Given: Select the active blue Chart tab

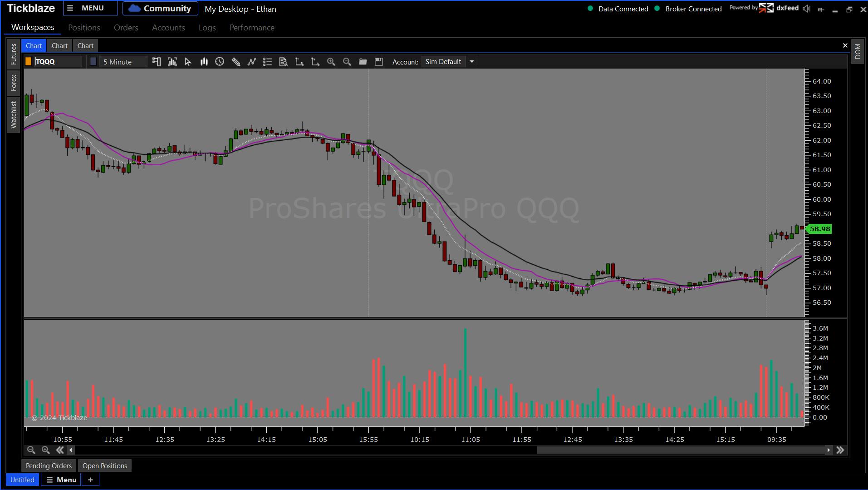Looking at the screenshot, I should pos(34,45).
